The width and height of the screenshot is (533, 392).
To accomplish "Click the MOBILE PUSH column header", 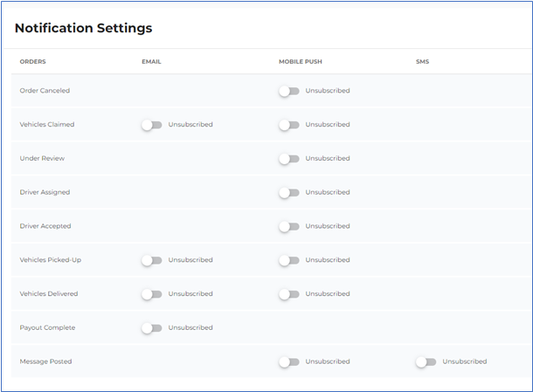I will [301, 61].
